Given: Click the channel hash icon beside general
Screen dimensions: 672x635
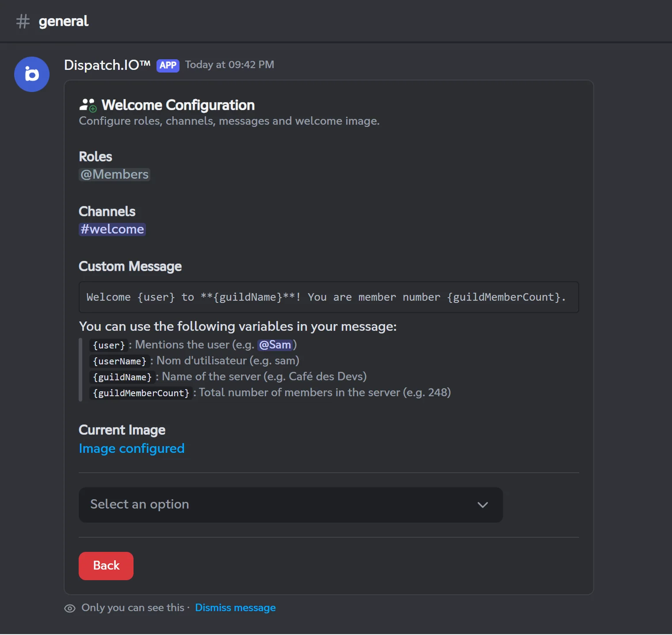Looking at the screenshot, I should [x=23, y=21].
